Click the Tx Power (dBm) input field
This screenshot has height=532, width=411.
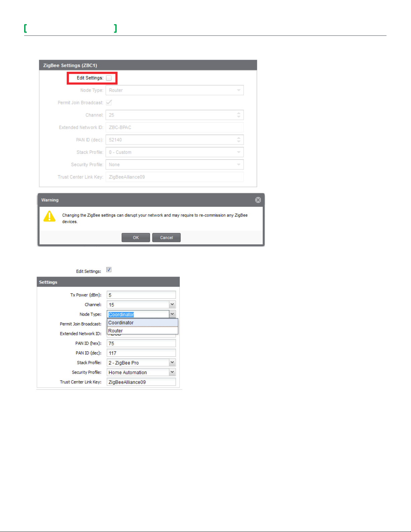pyautogui.click(x=141, y=295)
